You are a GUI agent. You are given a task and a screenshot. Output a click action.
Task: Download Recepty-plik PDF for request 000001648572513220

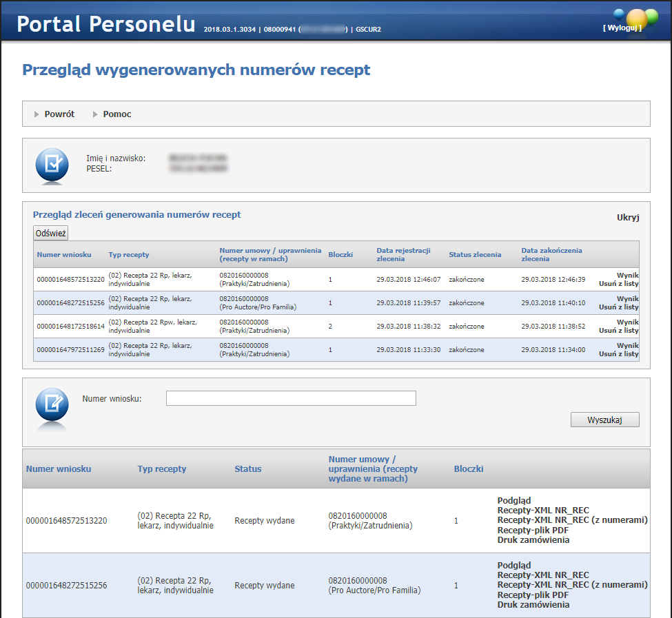pos(533,531)
